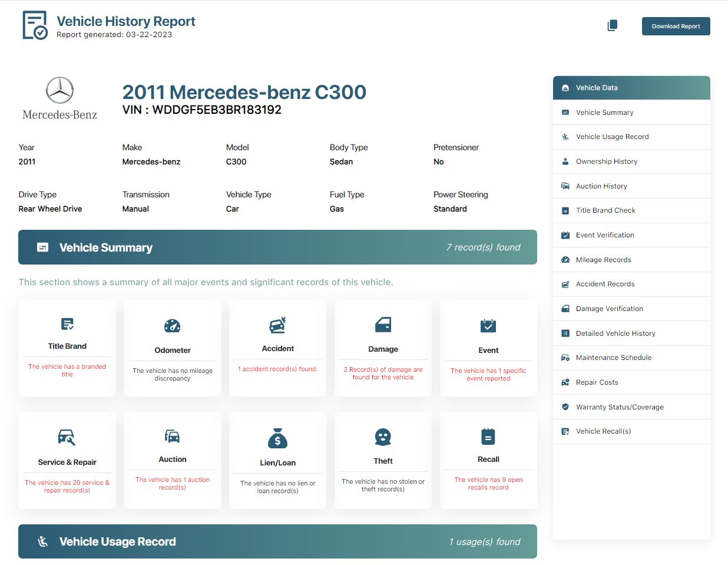Image resolution: width=728 pixels, height=565 pixels.
Task: Open Accident Records sidebar link
Action: click(x=631, y=284)
